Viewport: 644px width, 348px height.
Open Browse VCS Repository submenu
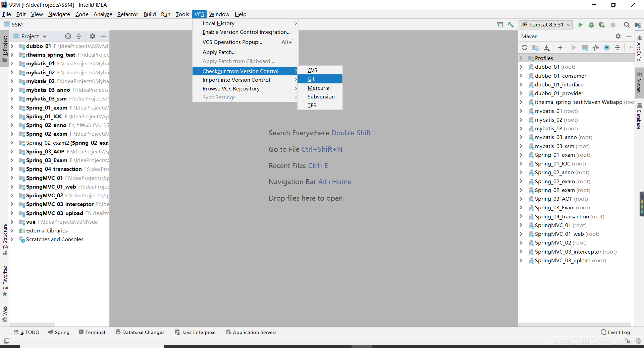[246, 88]
